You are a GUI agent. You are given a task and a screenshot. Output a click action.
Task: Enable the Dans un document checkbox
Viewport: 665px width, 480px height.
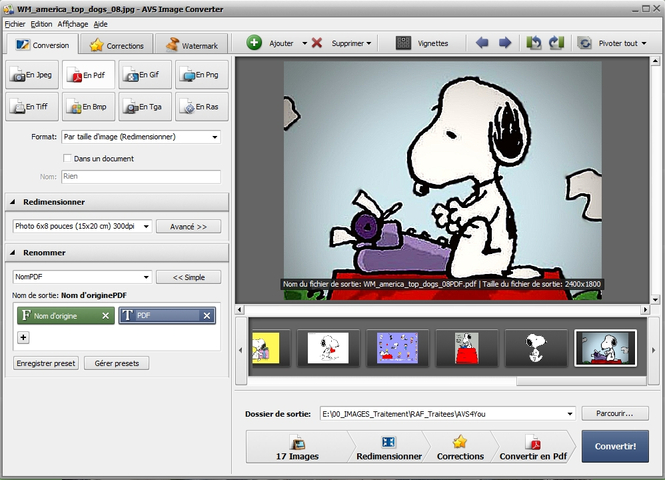point(67,158)
